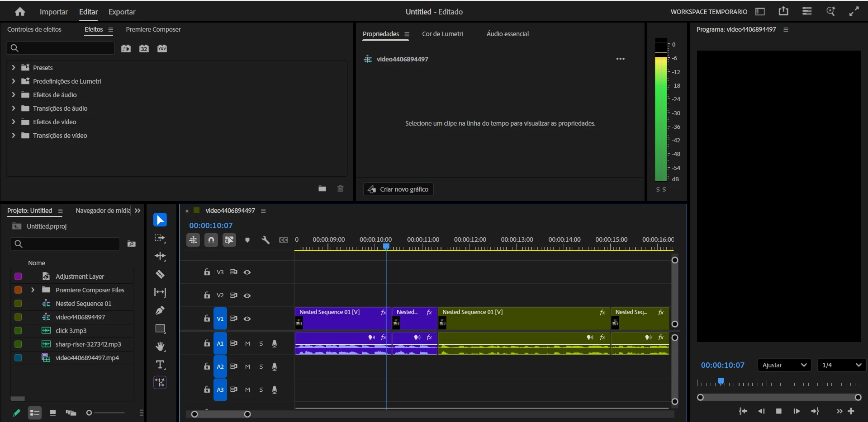868x422 pixels.
Task: Expand Efeitos de vídeo folder
Action: click(x=14, y=122)
